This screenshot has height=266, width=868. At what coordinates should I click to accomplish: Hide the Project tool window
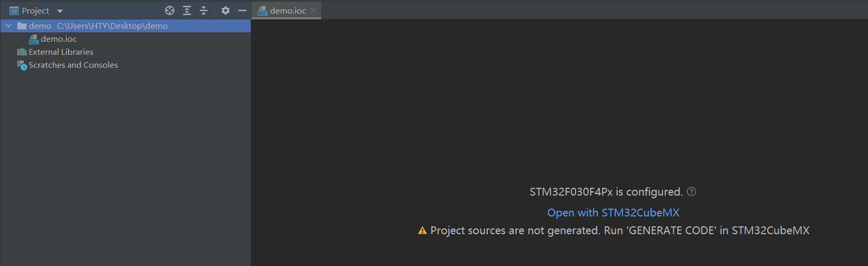point(242,10)
